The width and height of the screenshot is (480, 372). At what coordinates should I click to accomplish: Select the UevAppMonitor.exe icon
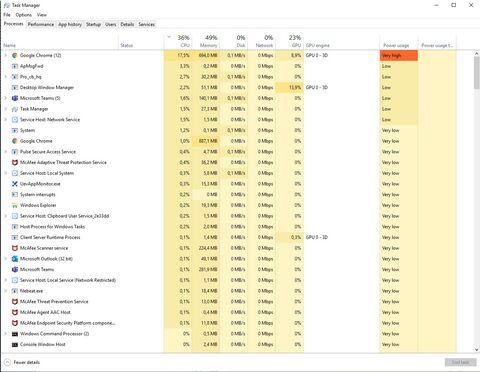click(15, 184)
